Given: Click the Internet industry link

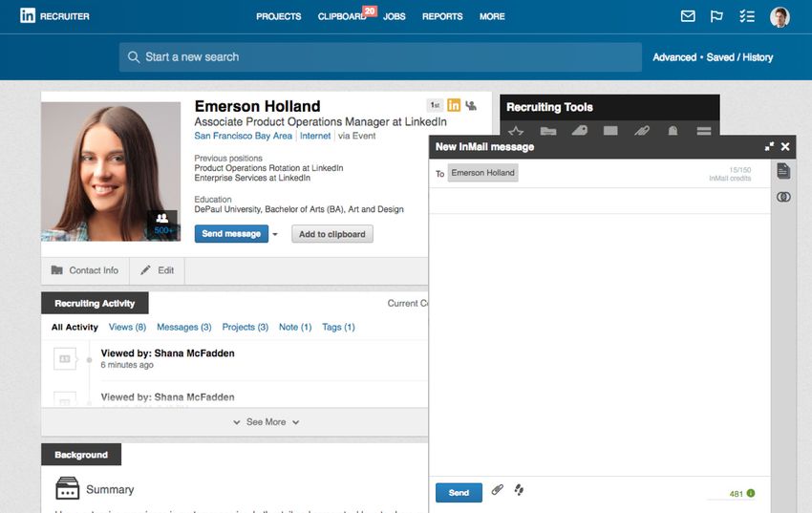Looking at the screenshot, I should click(315, 136).
